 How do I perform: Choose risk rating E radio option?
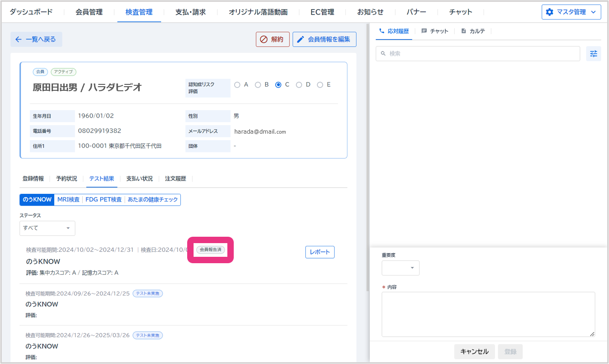pyautogui.click(x=320, y=85)
